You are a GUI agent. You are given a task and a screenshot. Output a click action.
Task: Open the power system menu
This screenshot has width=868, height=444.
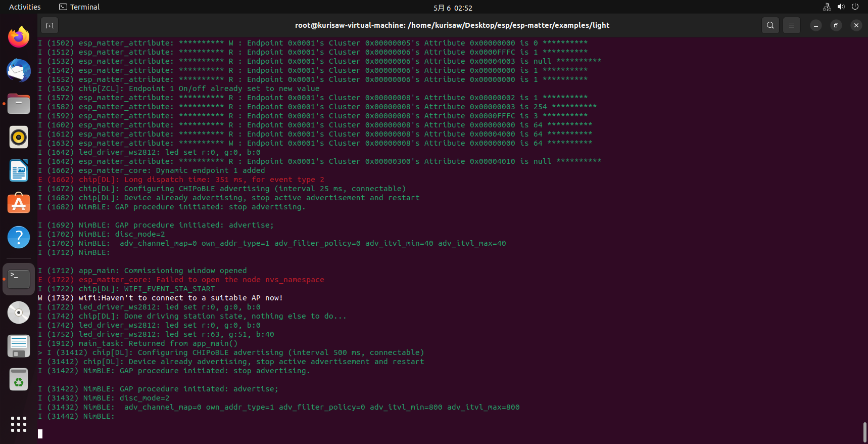(855, 7)
